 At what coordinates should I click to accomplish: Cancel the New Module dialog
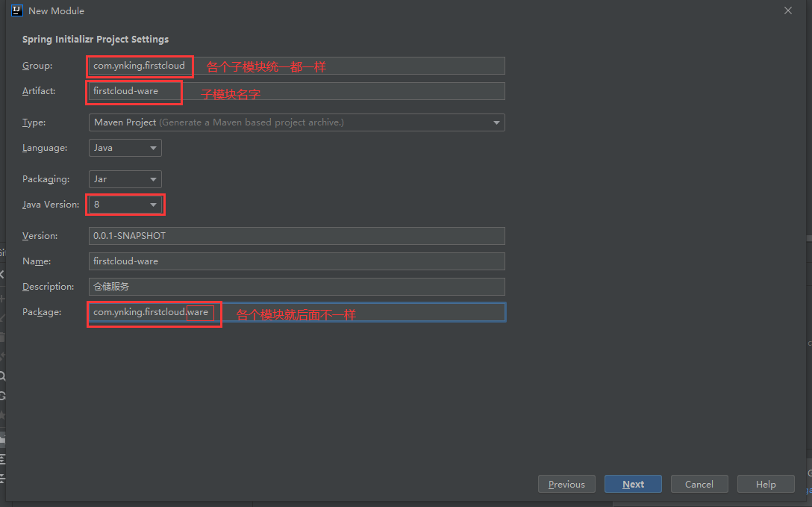pyautogui.click(x=699, y=484)
